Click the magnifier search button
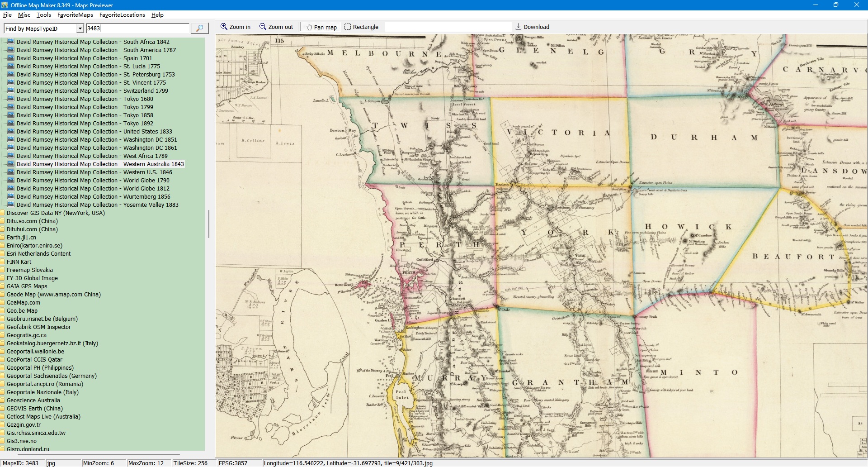This screenshot has width=868, height=467. [199, 29]
